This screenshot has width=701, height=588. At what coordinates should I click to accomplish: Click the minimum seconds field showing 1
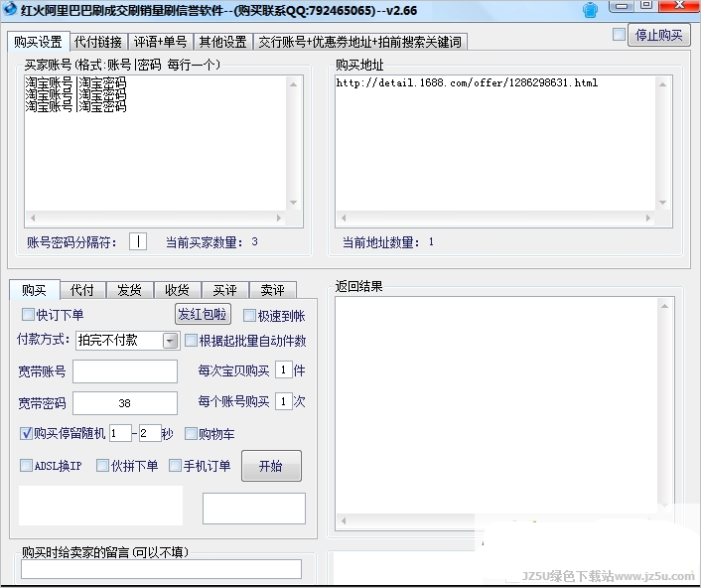120,433
